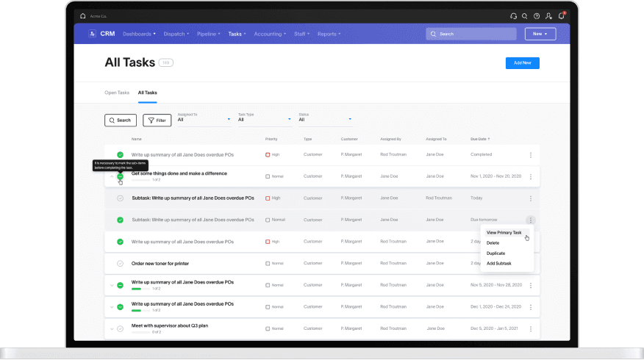
Task: Open the Accounting menu
Action: (270, 34)
